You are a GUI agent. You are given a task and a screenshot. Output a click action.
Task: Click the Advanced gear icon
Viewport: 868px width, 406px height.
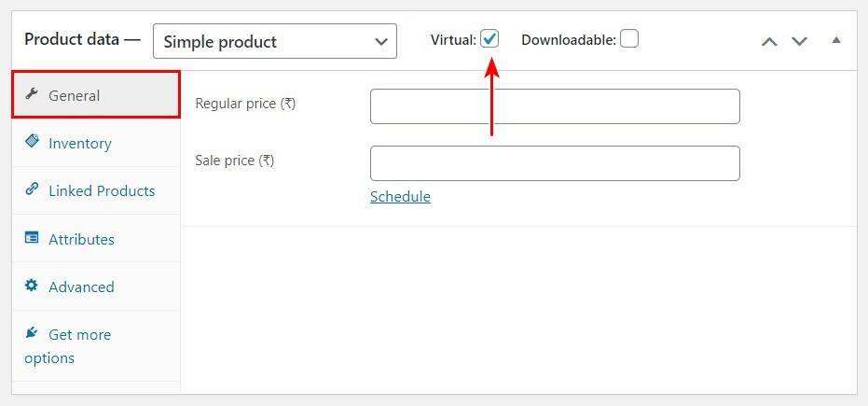(33, 286)
